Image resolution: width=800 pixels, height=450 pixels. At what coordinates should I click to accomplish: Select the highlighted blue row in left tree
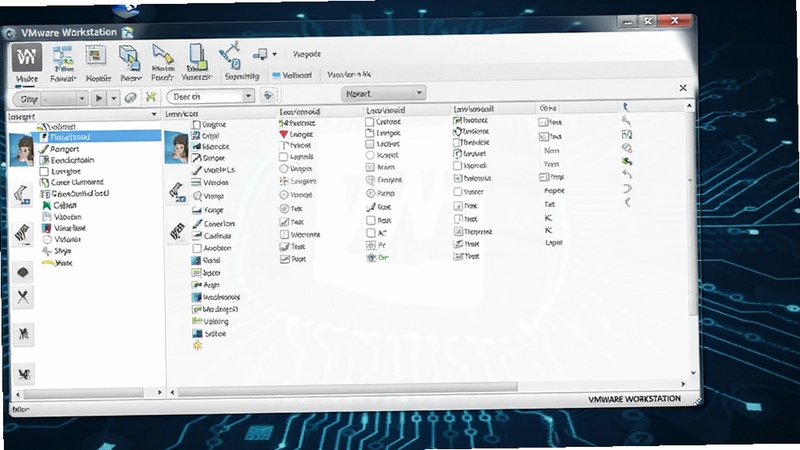pyautogui.click(x=96, y=137)
